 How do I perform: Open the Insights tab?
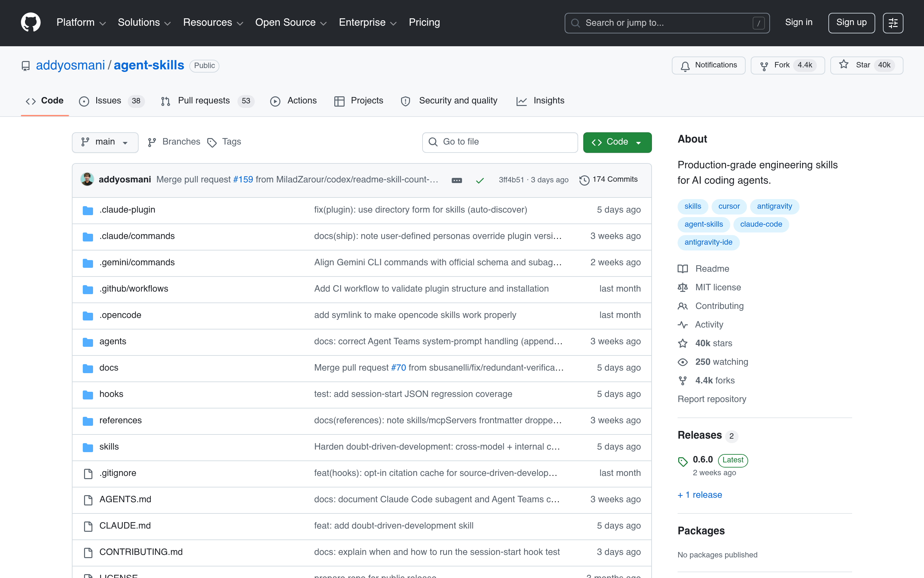click(x=540, y=101)
